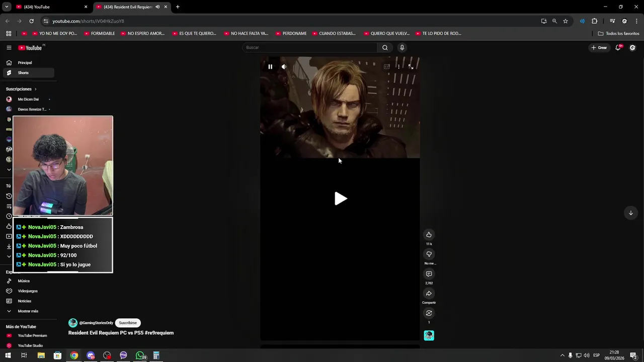Open bookmark PERDONAME
This screenshot has height=362, width=644.
pyautogui.click(x=291, y=34)
